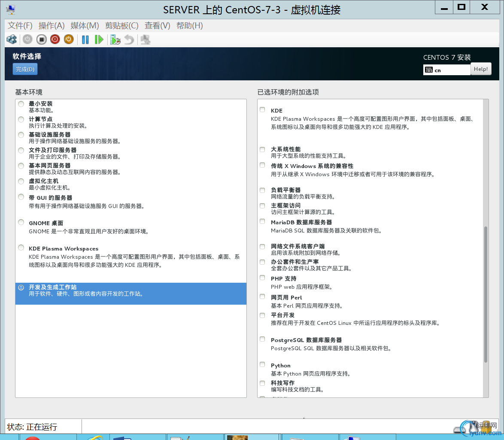Check the 大系统性能 checkbox
This screenshot has width=504, height=440.
pyautogui.click(x=263, y=149)
